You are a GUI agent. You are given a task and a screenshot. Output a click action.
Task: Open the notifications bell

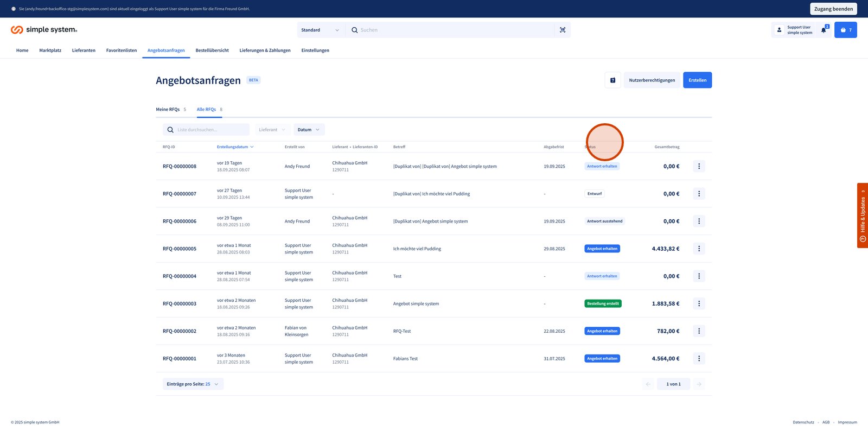coord(824,30)
